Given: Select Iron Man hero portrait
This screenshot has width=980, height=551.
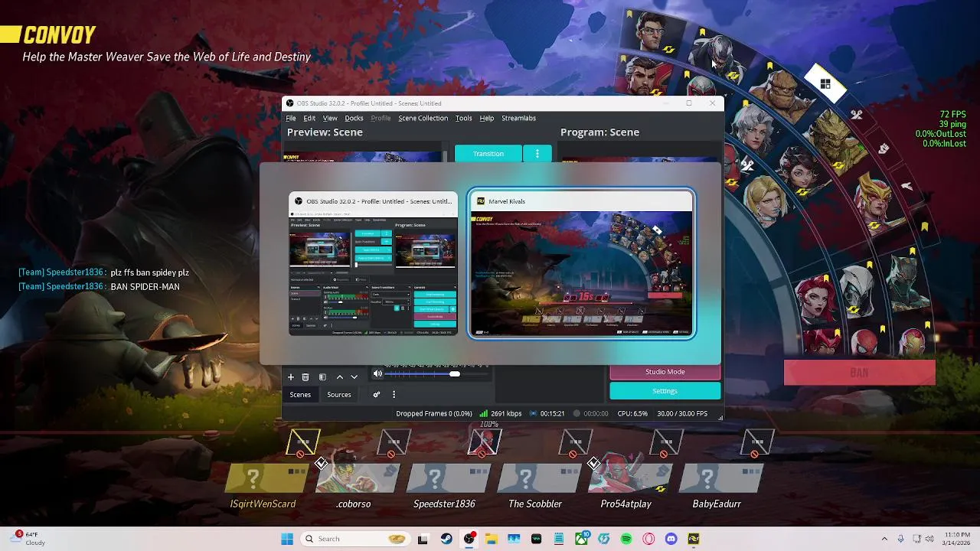Looking at the screenshot, I should [x=911, y=341].
